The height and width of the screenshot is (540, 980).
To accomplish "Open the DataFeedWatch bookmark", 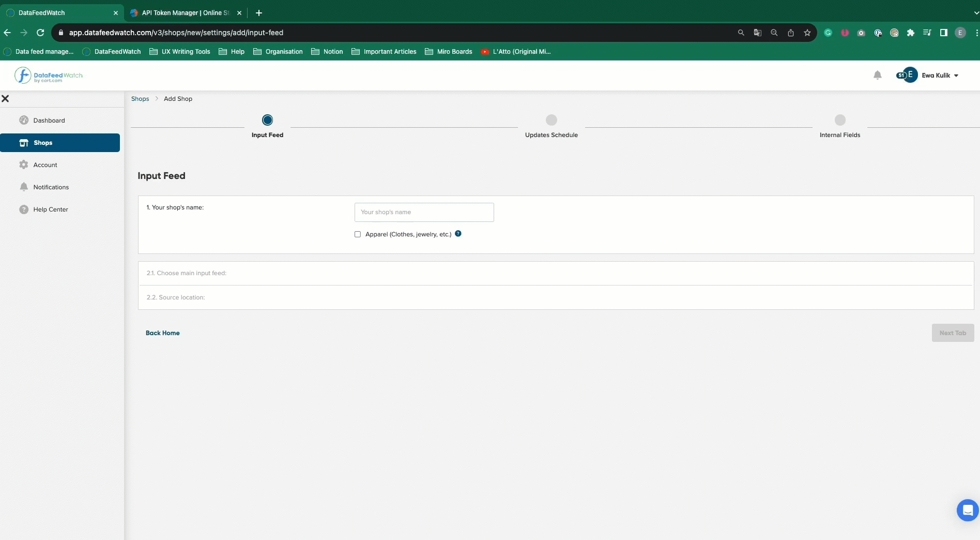I will (112, 52).
